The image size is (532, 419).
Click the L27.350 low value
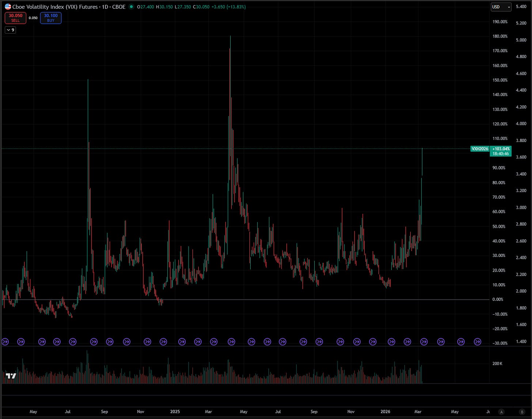pos(183,7)
